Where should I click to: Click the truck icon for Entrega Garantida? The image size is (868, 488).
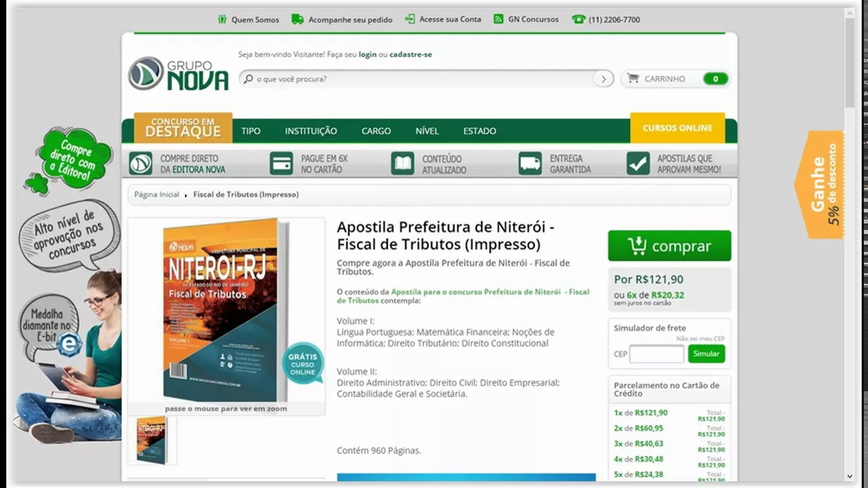[530, 163]
